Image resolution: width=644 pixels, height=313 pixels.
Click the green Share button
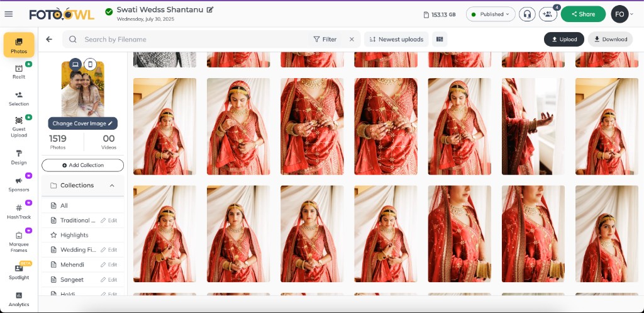(x=583, y=14)
